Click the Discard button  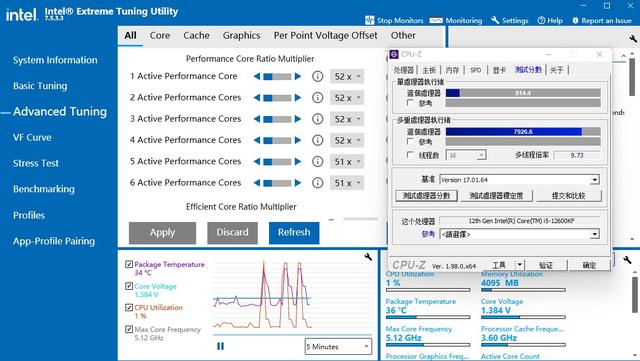(x=232, y=232)
